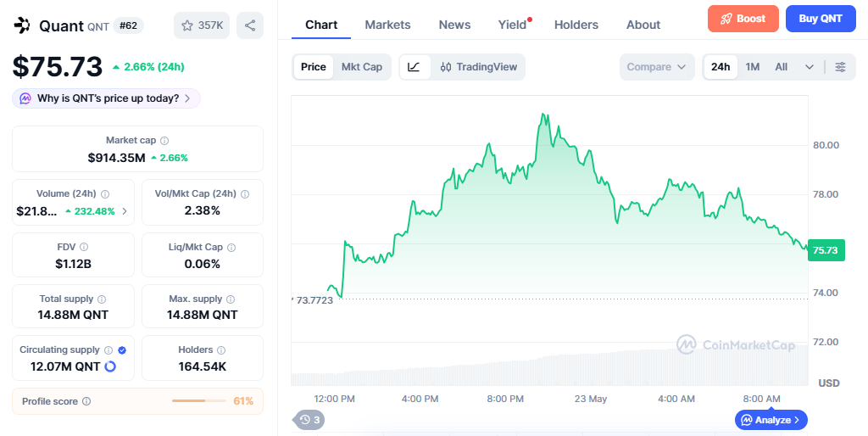The height and width of the screenshot is (436, 868).
Task: Click the Analyze button
Action: (x=771, y=420)
